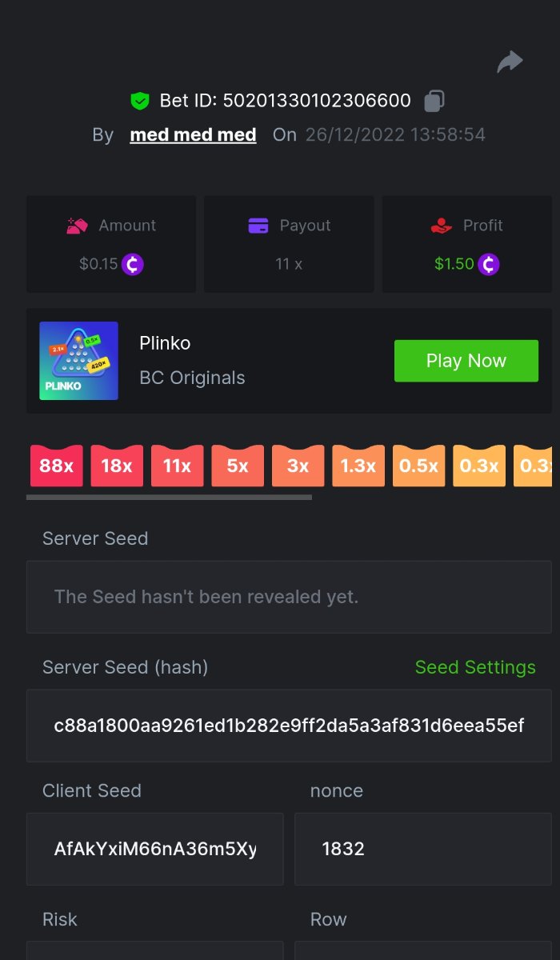Click the multiplier row horizontal scrollbar
Viewport: 560px width, 960px height.
click(169, 497)
